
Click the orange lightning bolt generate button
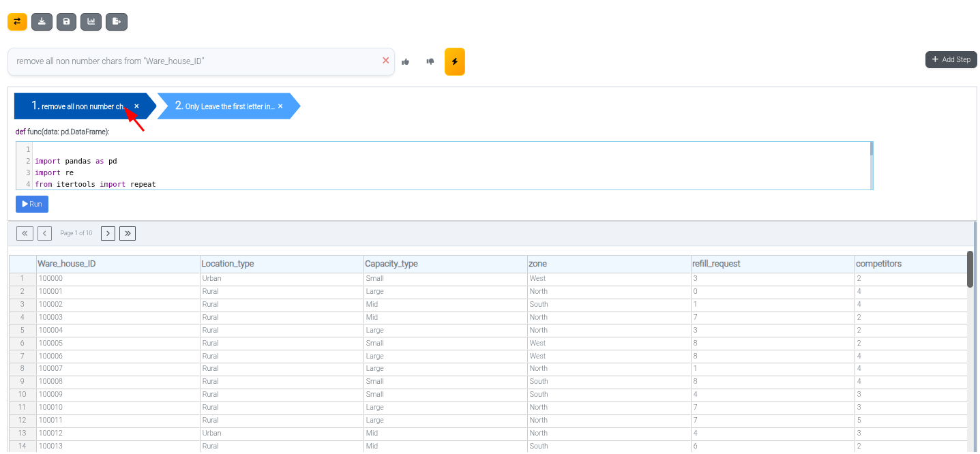[x=454, y=61]
